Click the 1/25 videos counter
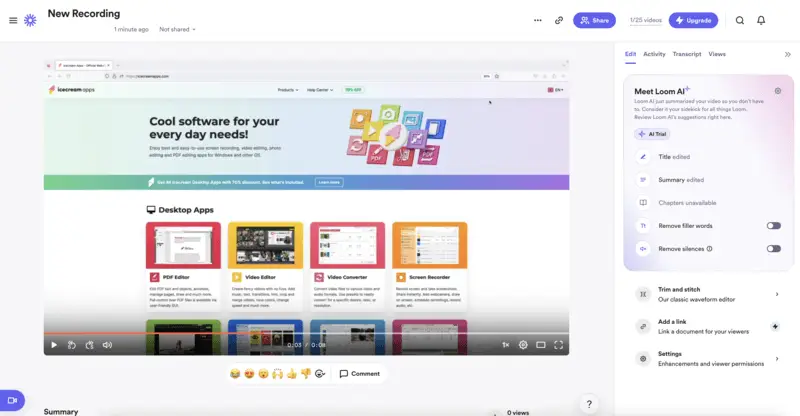The width and height of the screenshot is (800, 416). [645, 20]
